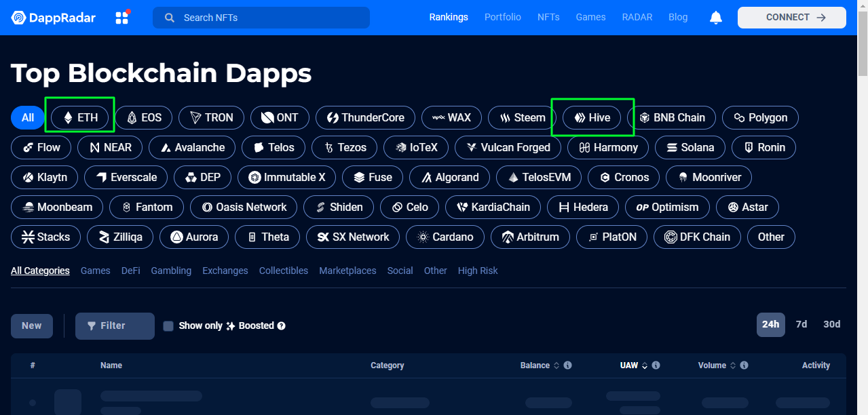Switch to Collectibles category tab

coord(284,271)
